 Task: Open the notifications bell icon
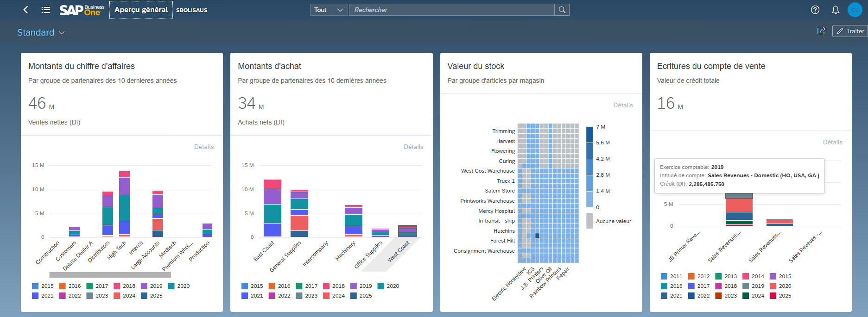tap(836, 10)
